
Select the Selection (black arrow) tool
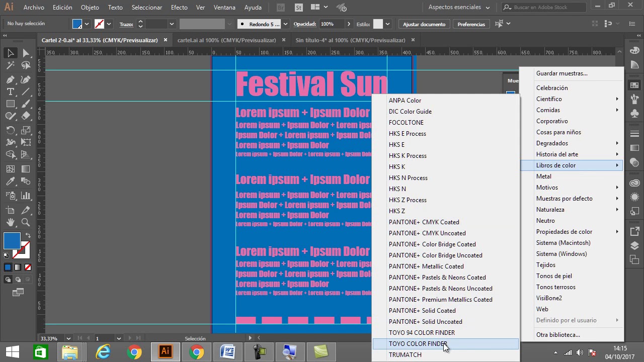[11, 53]
